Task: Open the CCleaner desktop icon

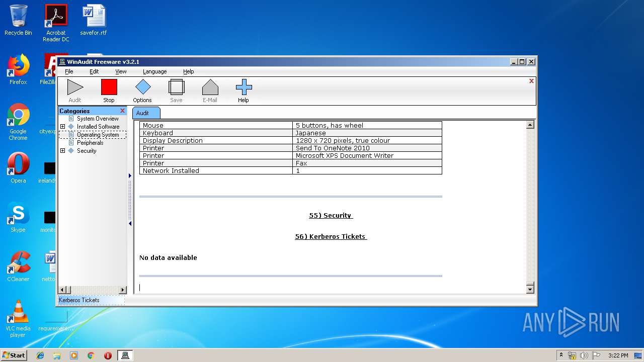Action: point(18,266)
